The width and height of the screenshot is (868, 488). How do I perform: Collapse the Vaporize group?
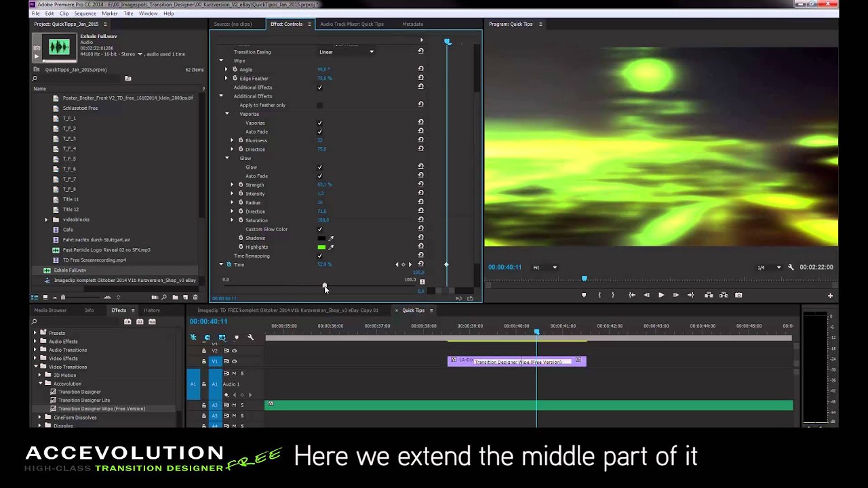point(227,114)
